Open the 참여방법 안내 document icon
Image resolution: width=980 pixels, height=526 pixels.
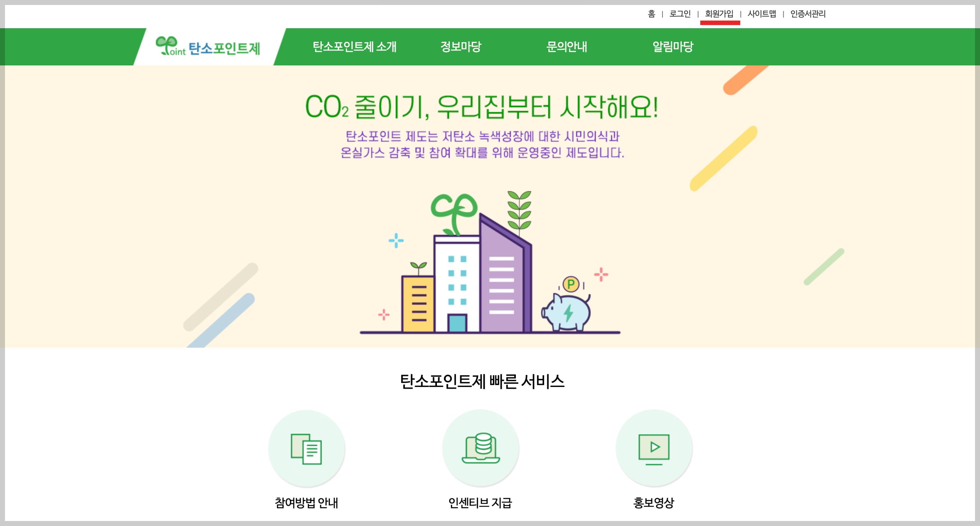click(307, 448)
